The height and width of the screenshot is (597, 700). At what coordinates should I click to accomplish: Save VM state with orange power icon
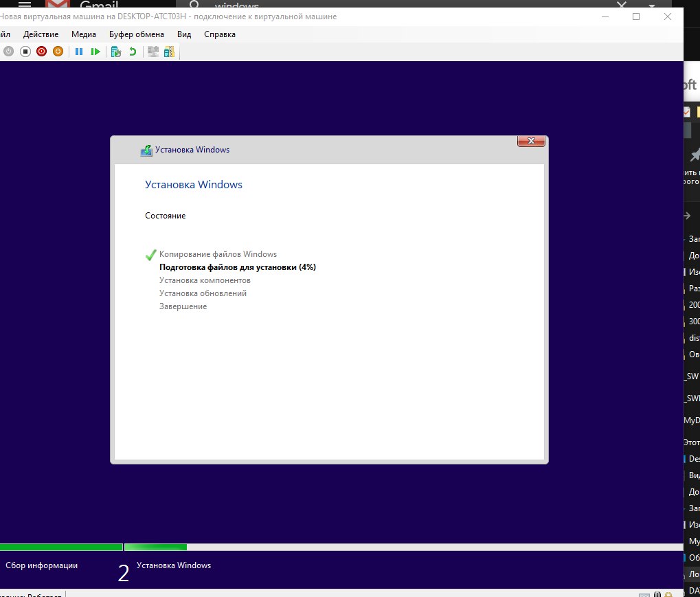pos(58,52)
